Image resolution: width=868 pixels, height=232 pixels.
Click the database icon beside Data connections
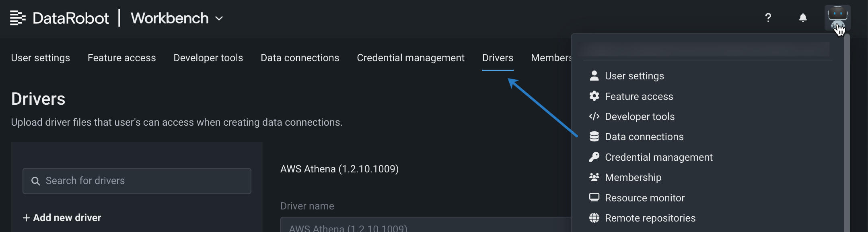(594, 137)
